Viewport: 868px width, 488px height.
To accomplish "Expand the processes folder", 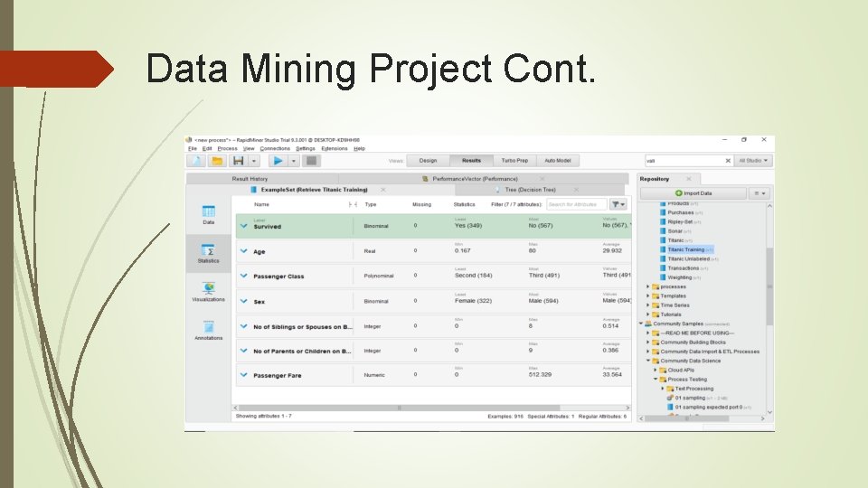I will point(647,286).
